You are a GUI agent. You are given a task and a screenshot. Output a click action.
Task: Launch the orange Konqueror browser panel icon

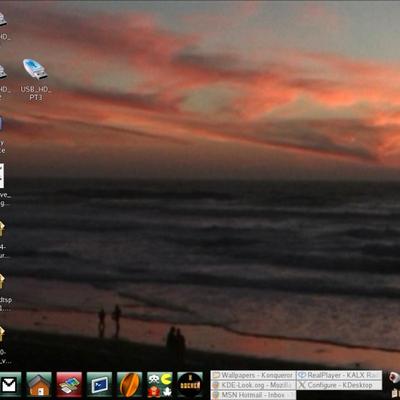coord(130,385)
